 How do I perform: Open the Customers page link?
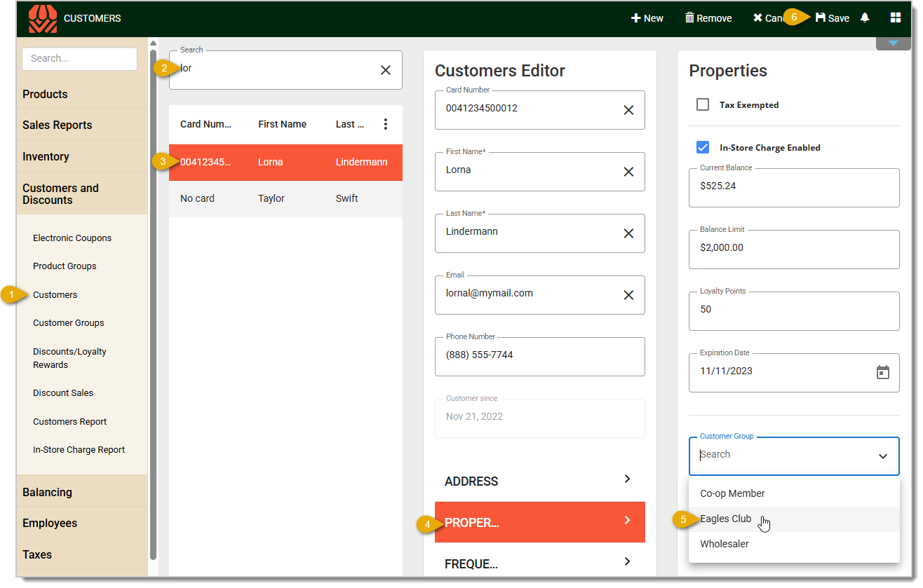click(55, 294)
